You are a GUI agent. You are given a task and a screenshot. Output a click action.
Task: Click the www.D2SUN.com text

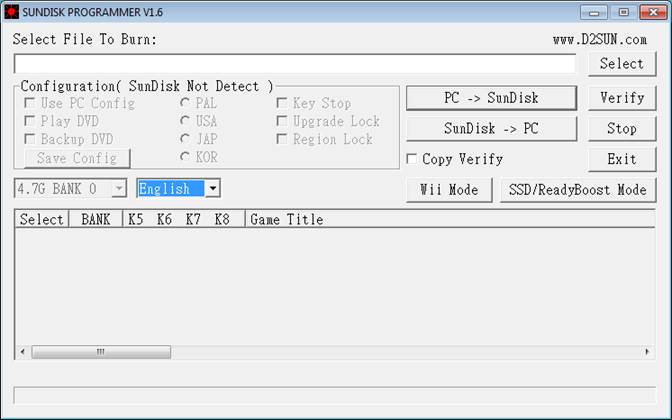pos(600,40)
